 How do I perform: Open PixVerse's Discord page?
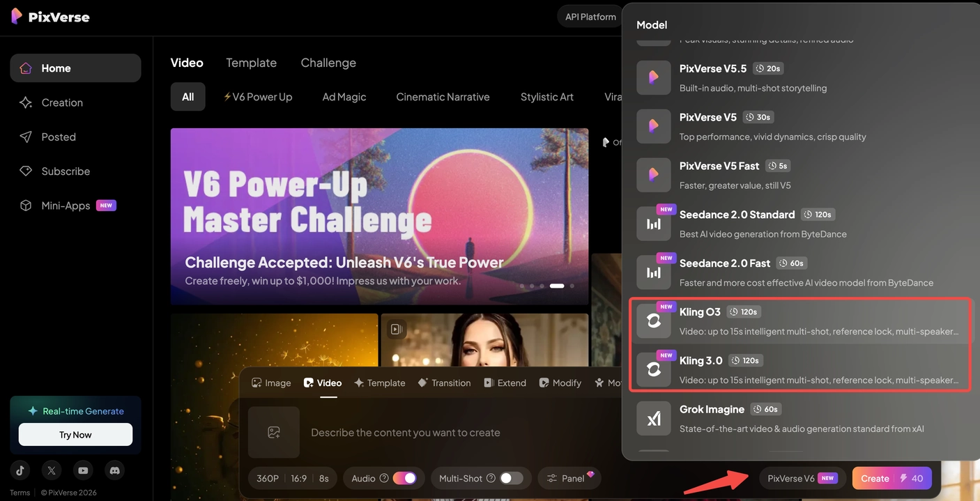coord(114,470)
